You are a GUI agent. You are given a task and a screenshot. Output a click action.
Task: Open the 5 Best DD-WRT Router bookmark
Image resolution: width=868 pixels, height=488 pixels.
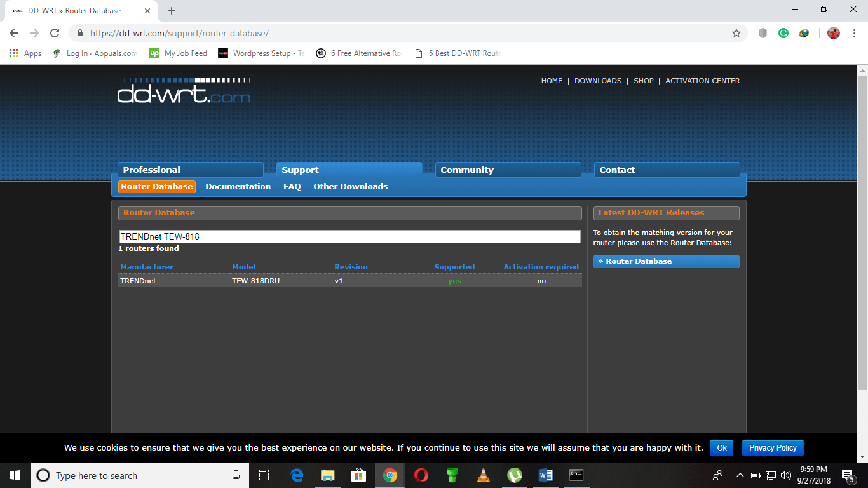pyautogui.click(x=458, y=53)
